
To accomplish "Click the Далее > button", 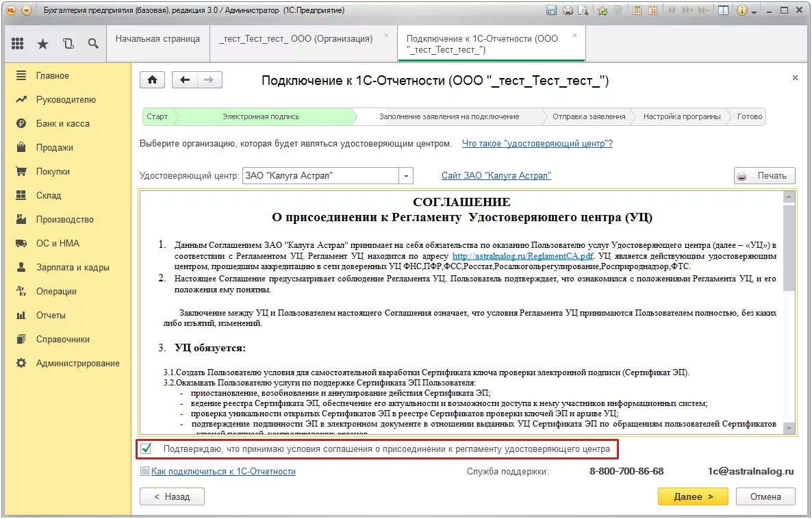I will pyautogui.click(x=693, y=496).
